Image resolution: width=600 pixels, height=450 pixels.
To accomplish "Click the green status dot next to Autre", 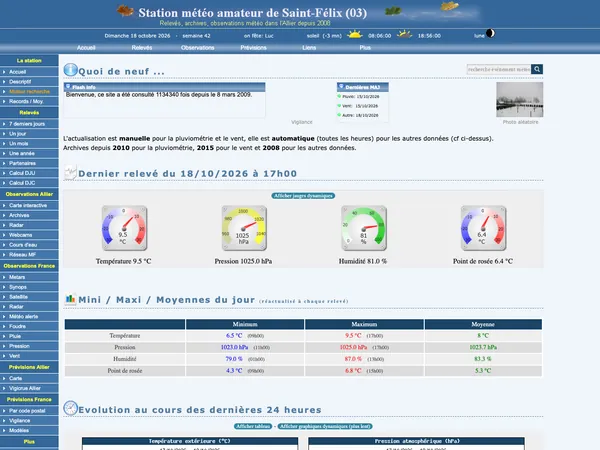I will pyautogui.click(x=339, y=114).
